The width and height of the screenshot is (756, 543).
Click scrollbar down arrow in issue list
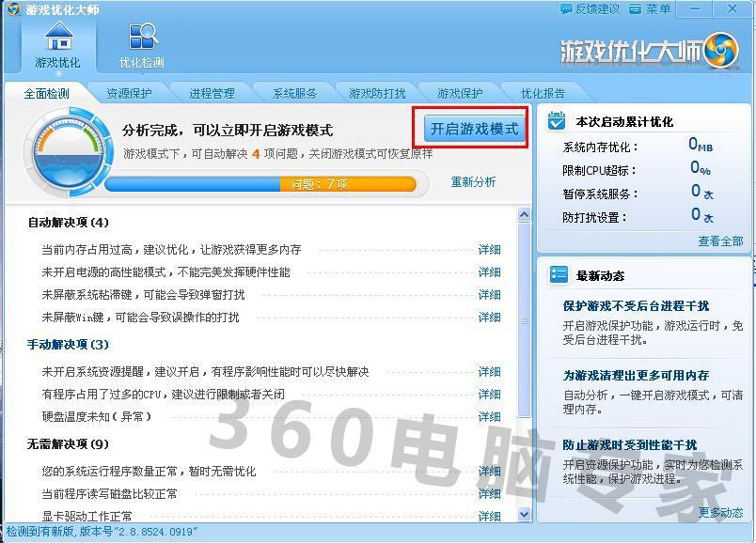point(524,514)
